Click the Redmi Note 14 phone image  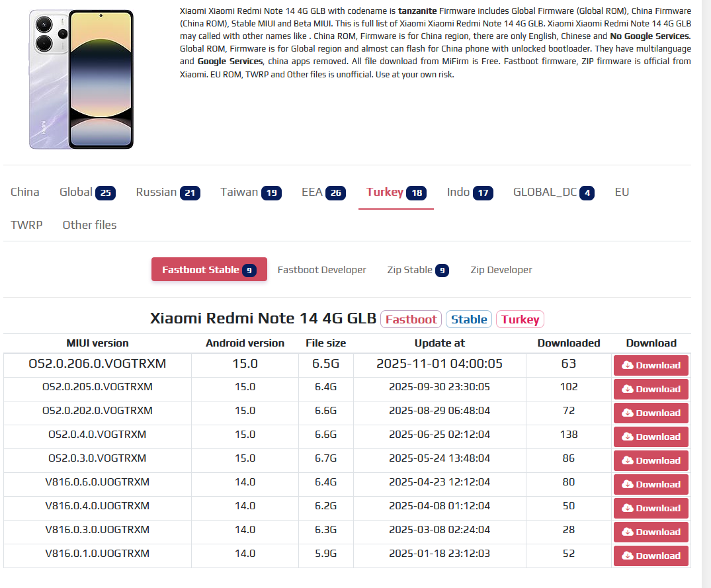click(81, 79)
